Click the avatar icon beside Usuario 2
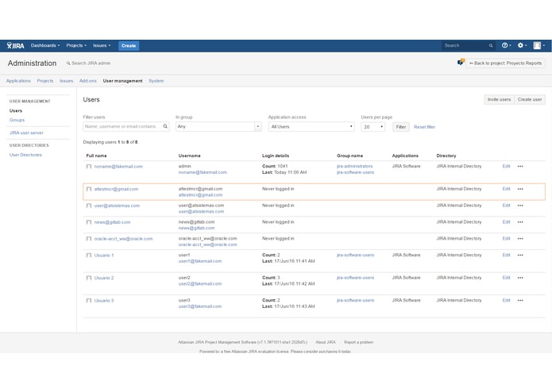The height and width of the screenshot is (392, 552). pos(89,278)
